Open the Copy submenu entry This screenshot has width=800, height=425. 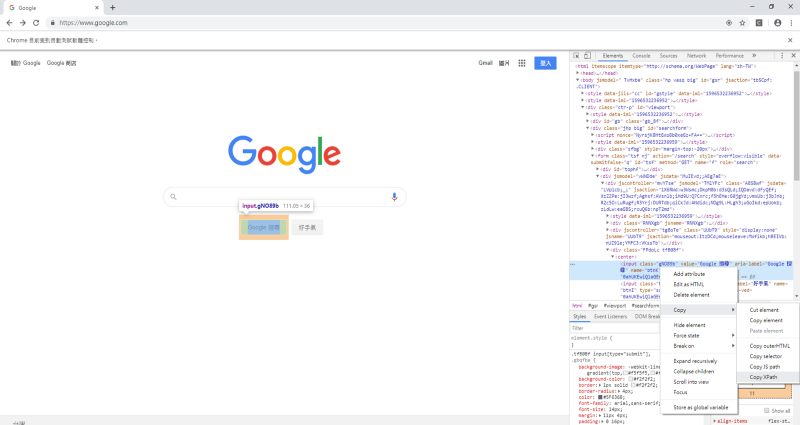(699, 310)
